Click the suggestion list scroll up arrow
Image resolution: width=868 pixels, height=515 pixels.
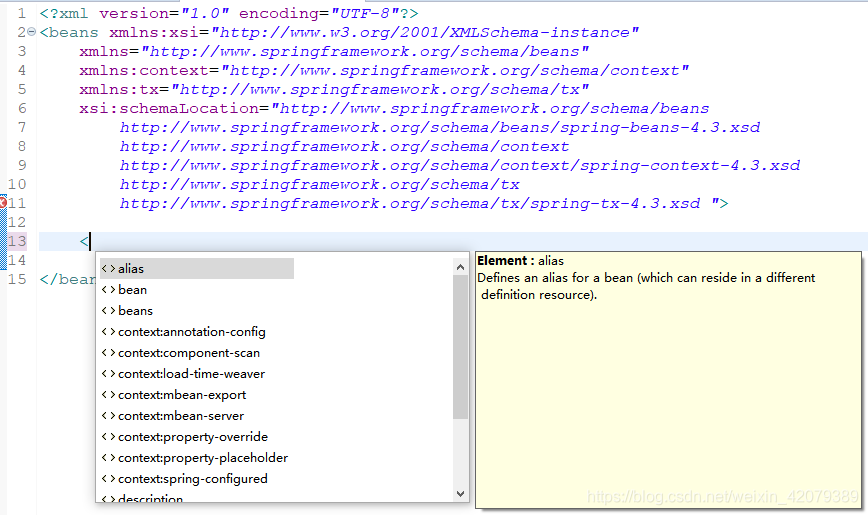tap(460, 267)
